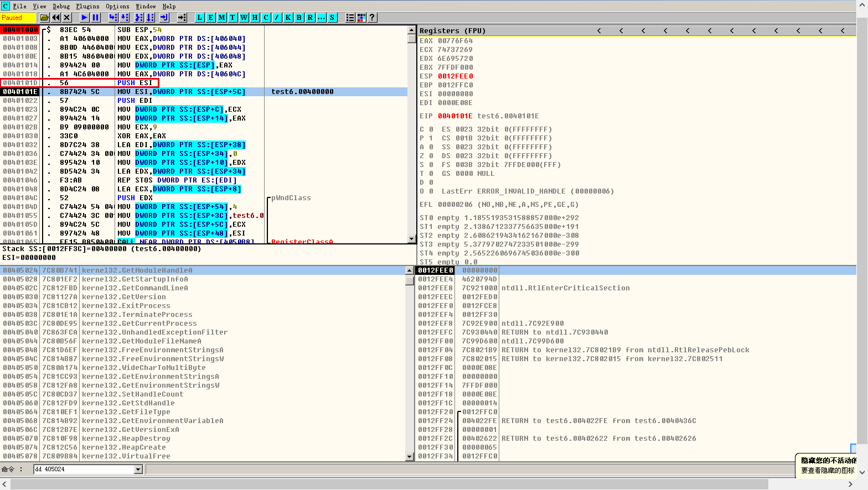This screenshot has width=868, height=490.
Task: Toggle the Registers (FPU) header view
Action: (x=452, y=31)
